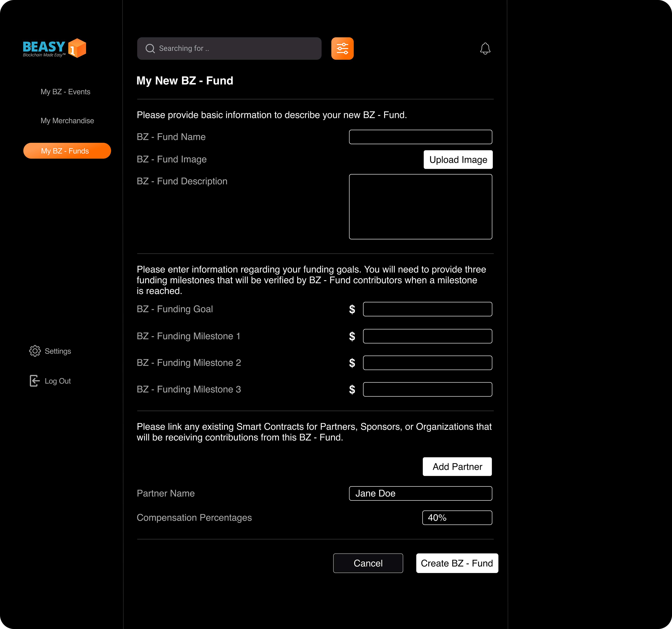
Task: Click the search magnifier icon
Action: (150, 49)
